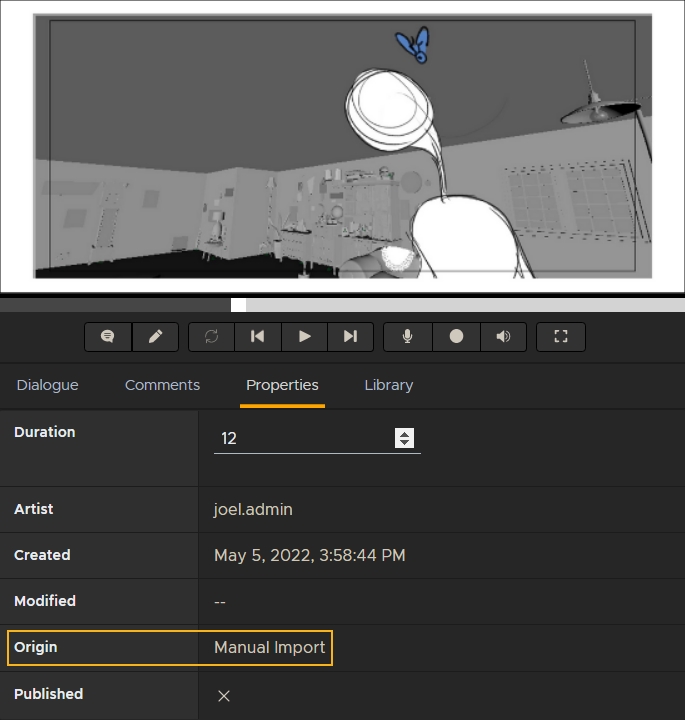Increase Duration using the stepper arrows
The image size is (685, 720).
click(x=404, y=433)
